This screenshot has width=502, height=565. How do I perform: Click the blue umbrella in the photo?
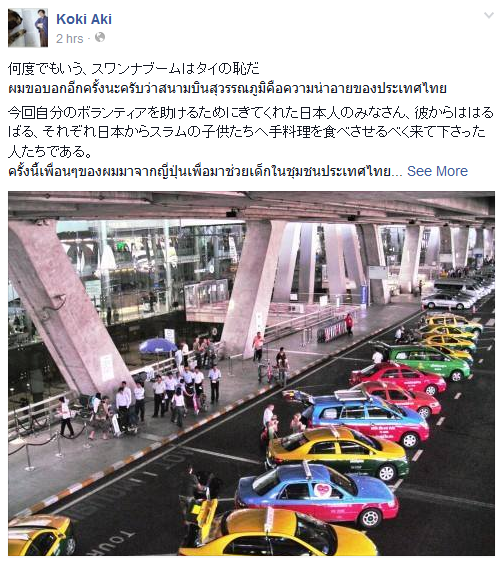click(x=158, y=346)
